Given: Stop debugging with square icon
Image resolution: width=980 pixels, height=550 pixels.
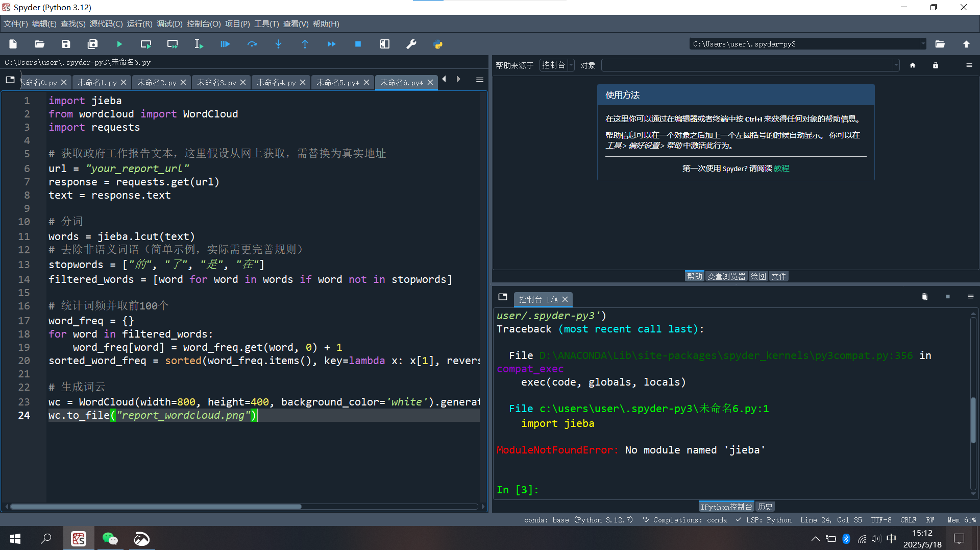Looking at the screenshot, I should click(358, 44).
